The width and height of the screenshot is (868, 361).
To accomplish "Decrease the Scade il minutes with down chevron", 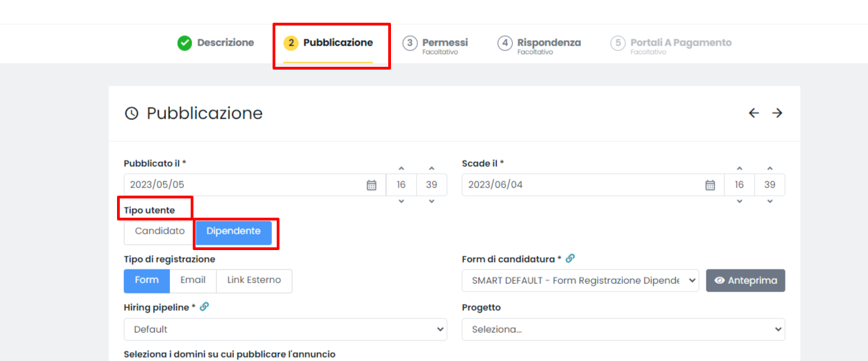I will pos(770,201).
